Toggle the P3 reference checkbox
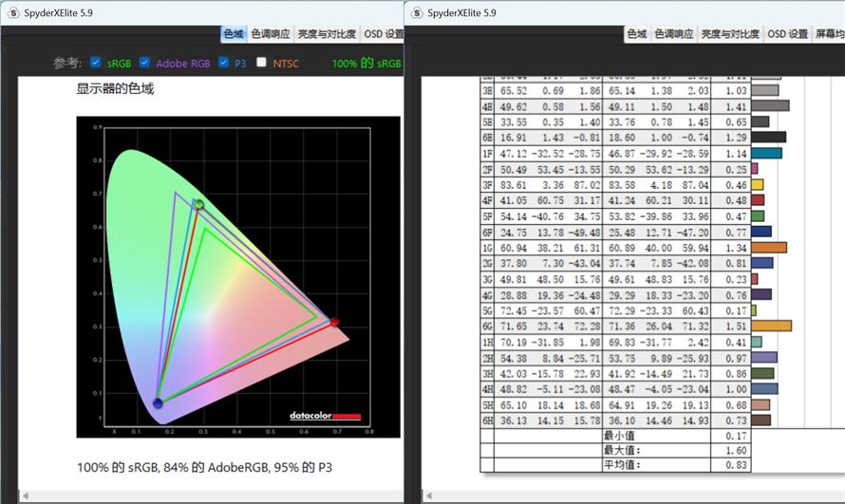The image size is (845, 504). tap(224, 63)
